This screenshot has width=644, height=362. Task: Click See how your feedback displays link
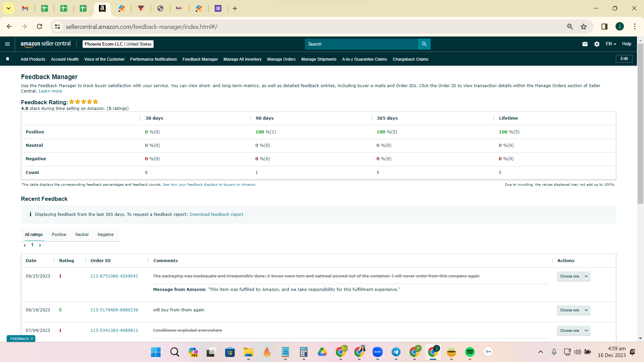209,185
